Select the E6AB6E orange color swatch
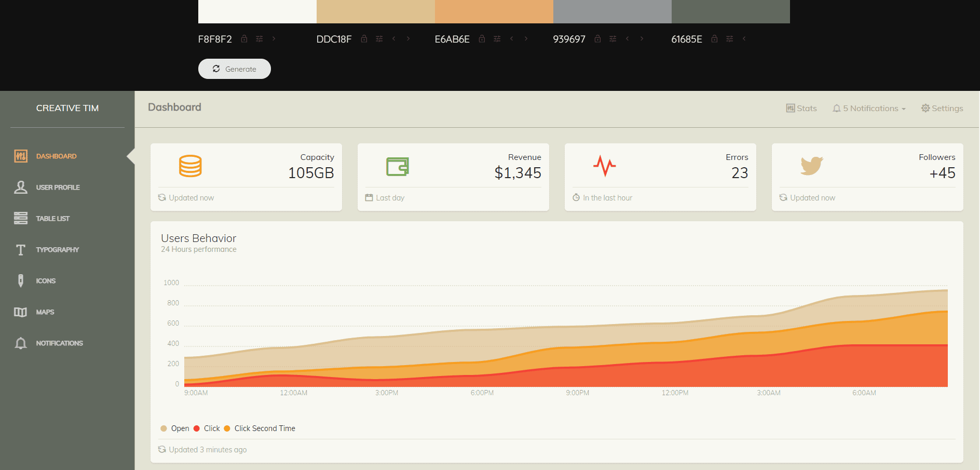The height and width of the screenshot is (470, 980). pos(494,11)
